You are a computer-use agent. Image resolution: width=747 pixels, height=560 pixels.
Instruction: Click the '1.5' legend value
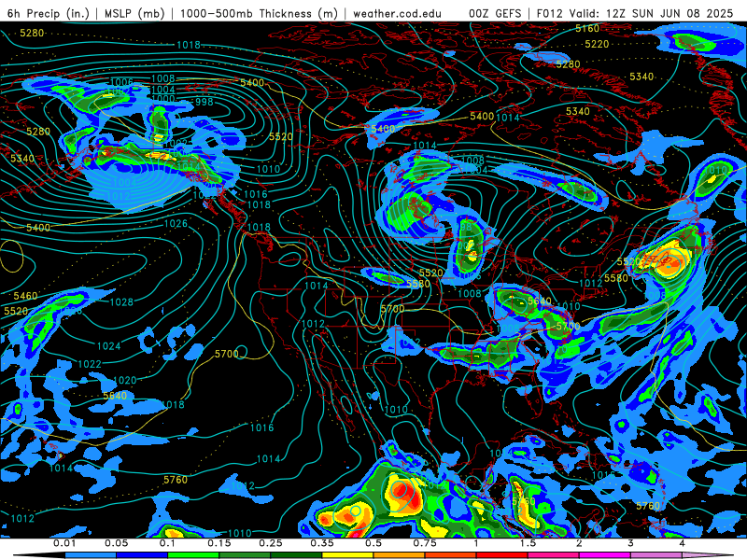coord(528,543)
